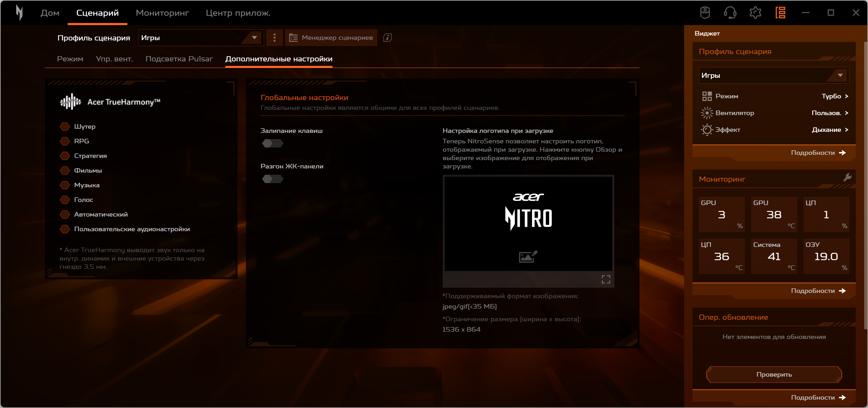
Task: Click the monitoring wrench icon
Action: click(847, 178)
